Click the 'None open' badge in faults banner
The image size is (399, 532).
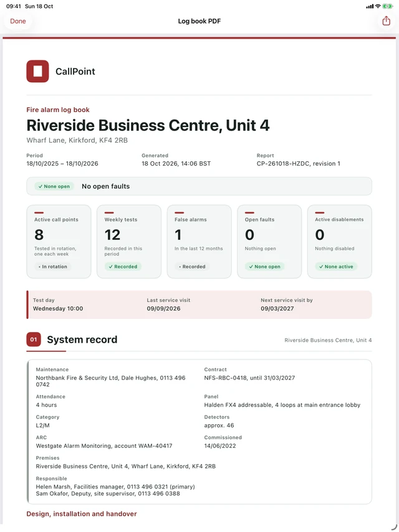54,186
